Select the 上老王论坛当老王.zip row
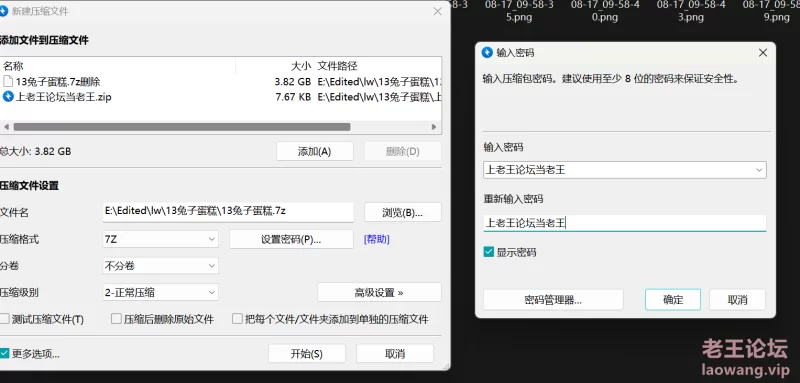 [221, 96]
